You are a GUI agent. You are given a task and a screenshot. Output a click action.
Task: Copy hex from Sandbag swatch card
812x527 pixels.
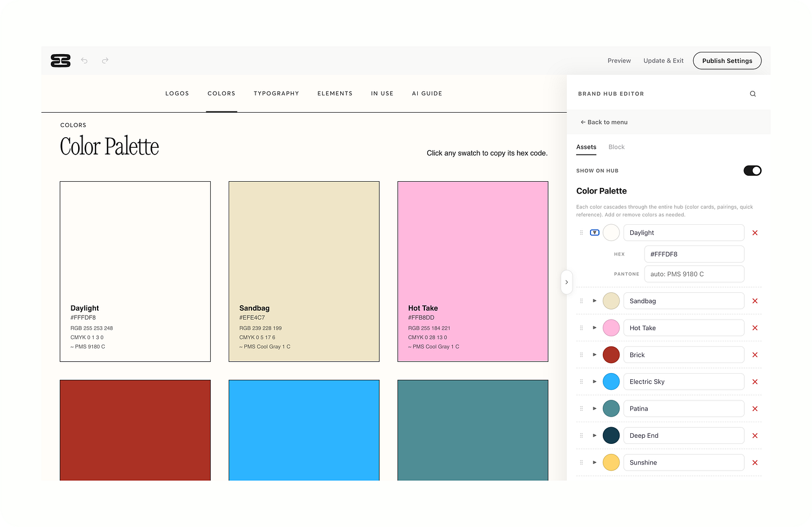(304, 272)
